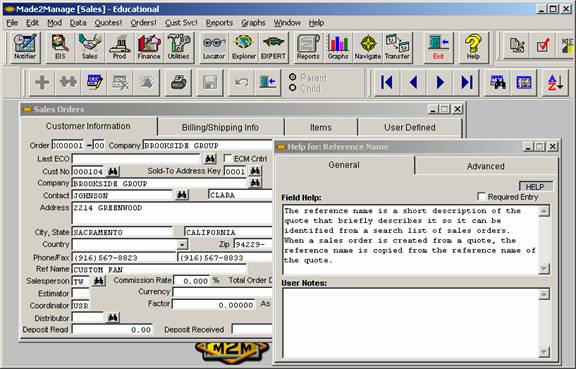Click the Commission Rate field
Image resolution: width=576 pixels, height=369 pixels.
coord(191,281)
